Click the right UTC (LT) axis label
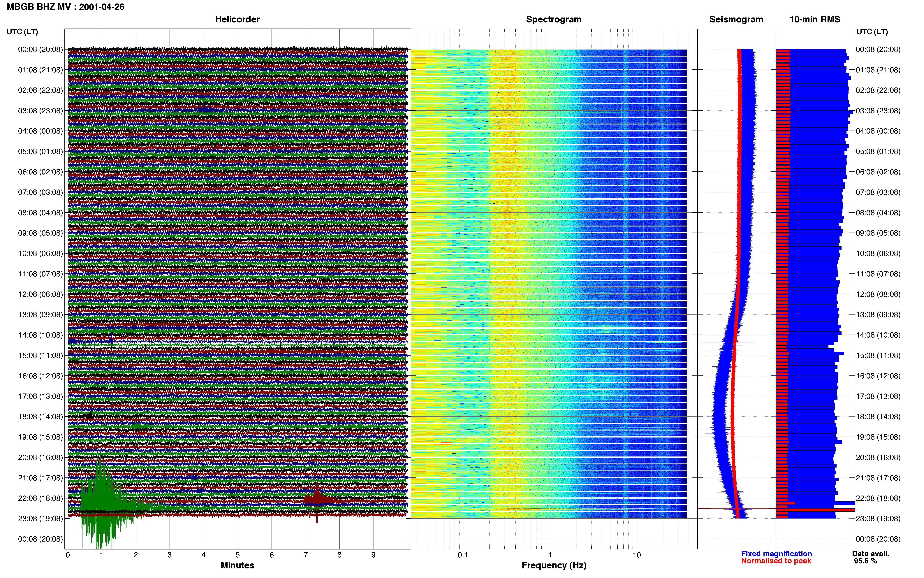Screen dimensions: 924x578 pos(872,32)
